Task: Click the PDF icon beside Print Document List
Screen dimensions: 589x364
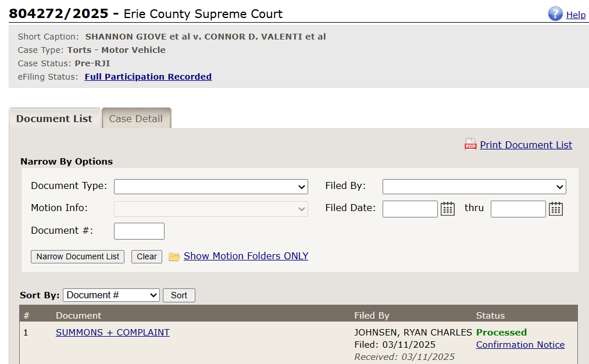Action: click(x=470, y=145)
